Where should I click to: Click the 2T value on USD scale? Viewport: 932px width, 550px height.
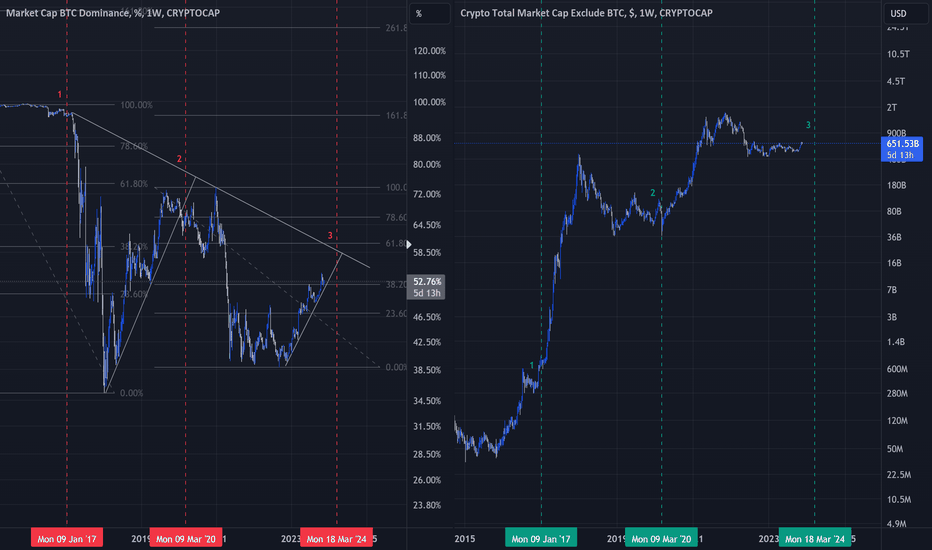click(892, 108)
